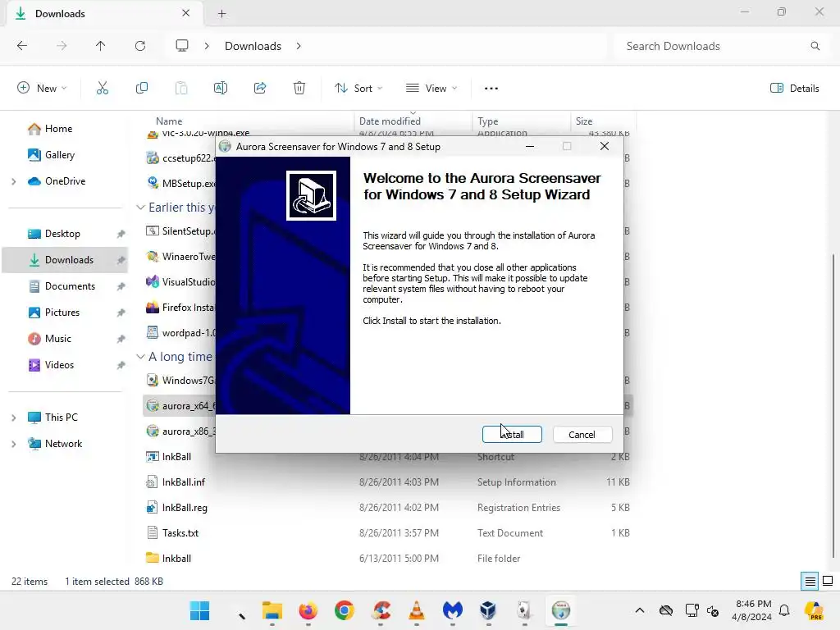Viewport: 840px width, 630px height.
Task: Sort by Size column header
Action: (584, 121)
